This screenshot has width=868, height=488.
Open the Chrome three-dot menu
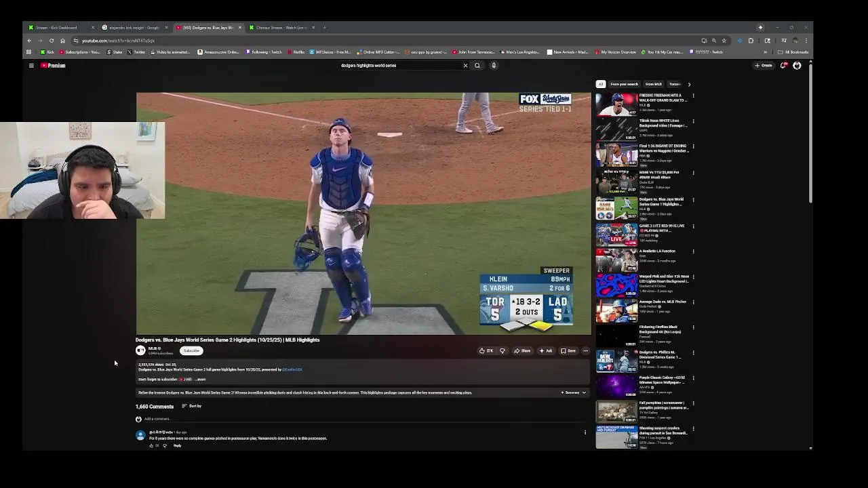click(806, 41)
